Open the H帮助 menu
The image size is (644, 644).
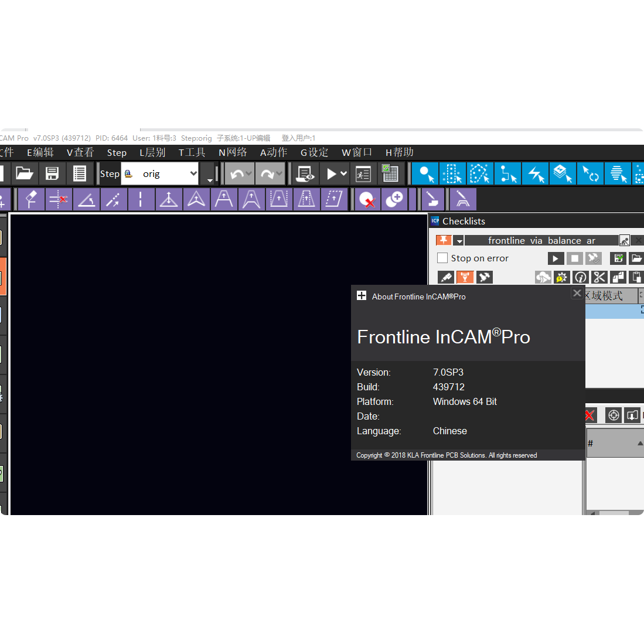[399, 152]
